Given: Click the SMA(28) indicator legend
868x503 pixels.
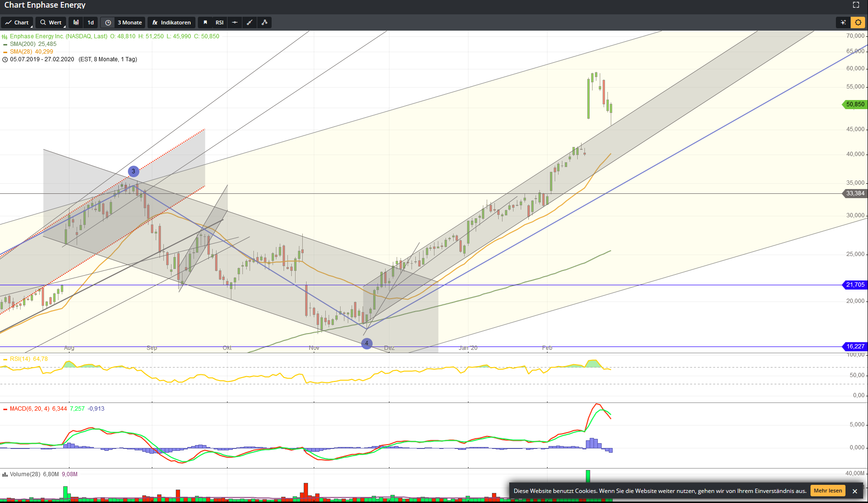Looking at the screenshot, I should point(32,52).
